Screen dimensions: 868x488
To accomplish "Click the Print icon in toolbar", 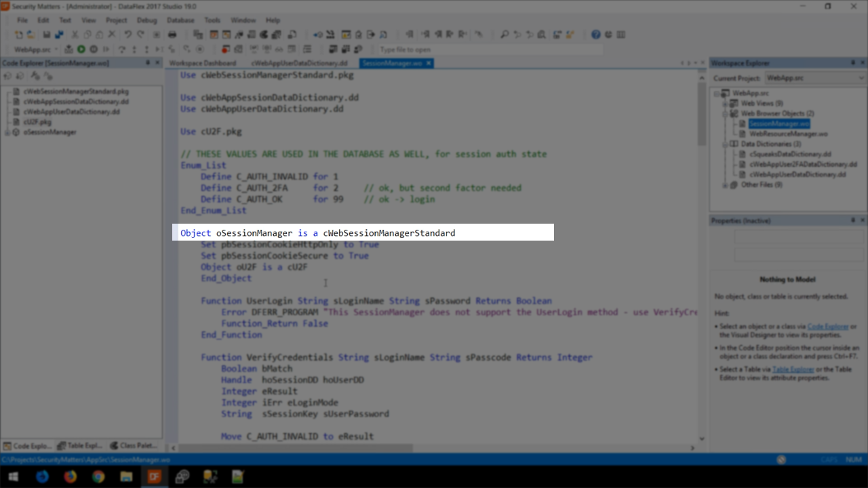I will click(x=172, y=35).
